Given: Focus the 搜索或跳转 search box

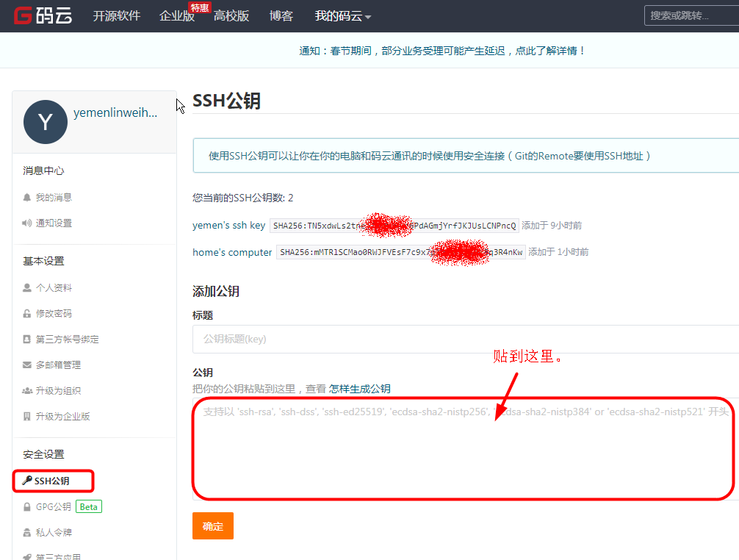Looking at the screenshot, I should (x=691, y=15).
